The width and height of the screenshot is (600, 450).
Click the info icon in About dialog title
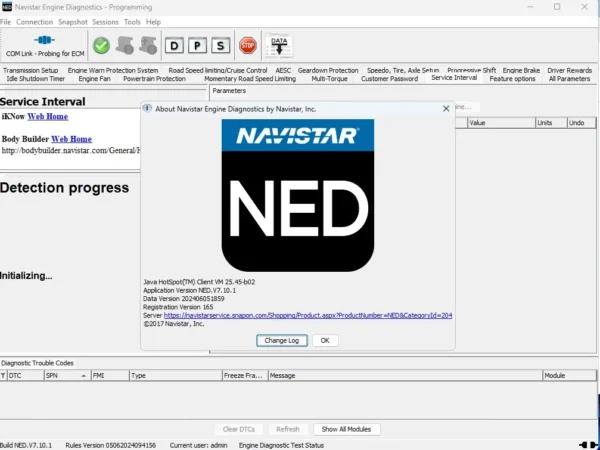pyautogui.click(x=147, y=108)
